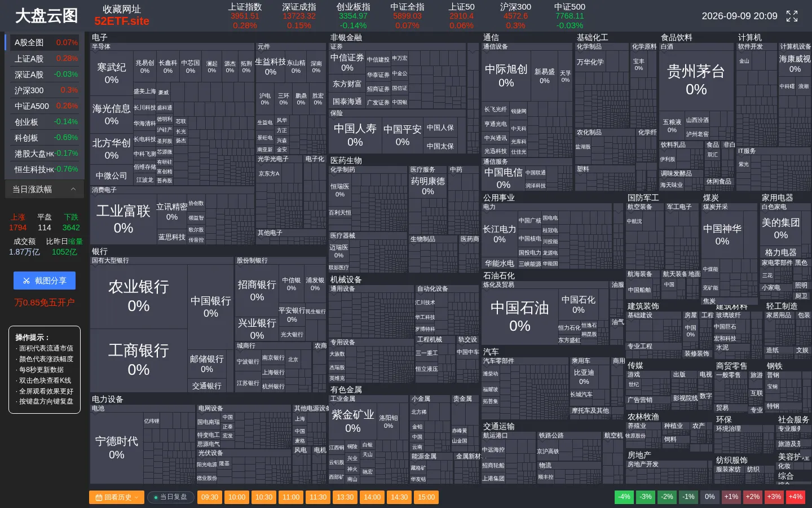Open the 寒武纪 heatmap tile
This screenshot has height=508, width=812.
112,73
